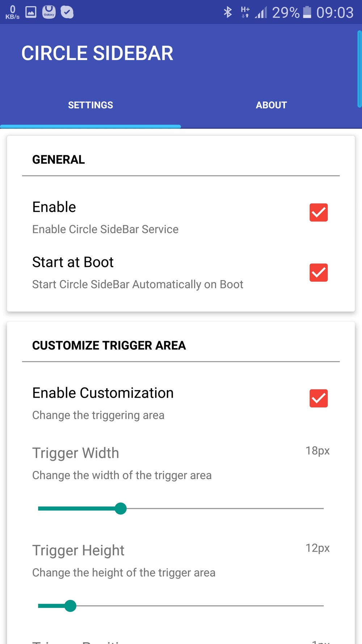Open the Galaxy Apps notification icon

coord(49,12)
